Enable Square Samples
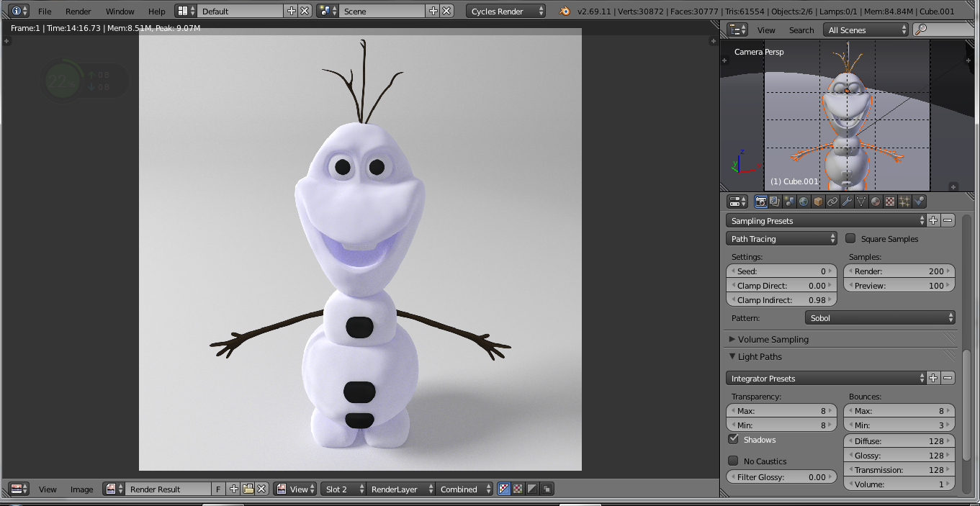 point(850,238)
